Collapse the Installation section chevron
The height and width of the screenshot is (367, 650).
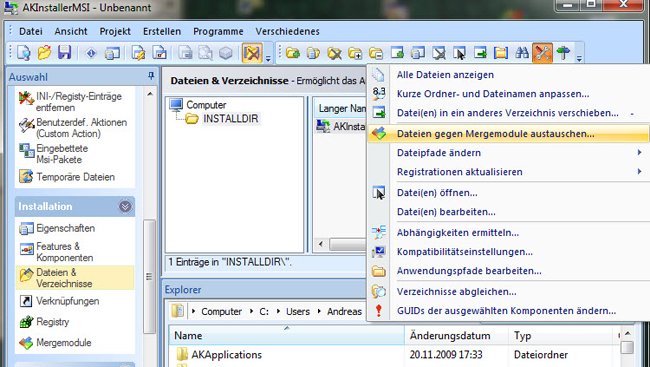(x=125, y=206)
